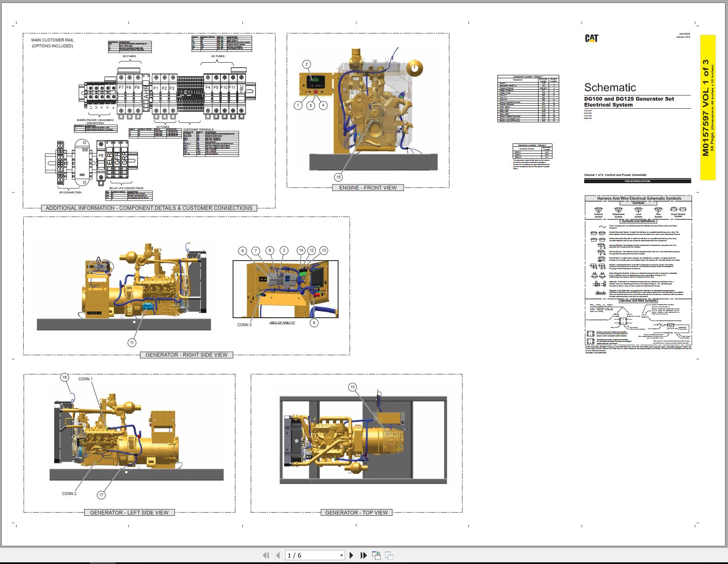Go to the previous page
The height and width of the screenshot is (564, 728).
(277, 555)
